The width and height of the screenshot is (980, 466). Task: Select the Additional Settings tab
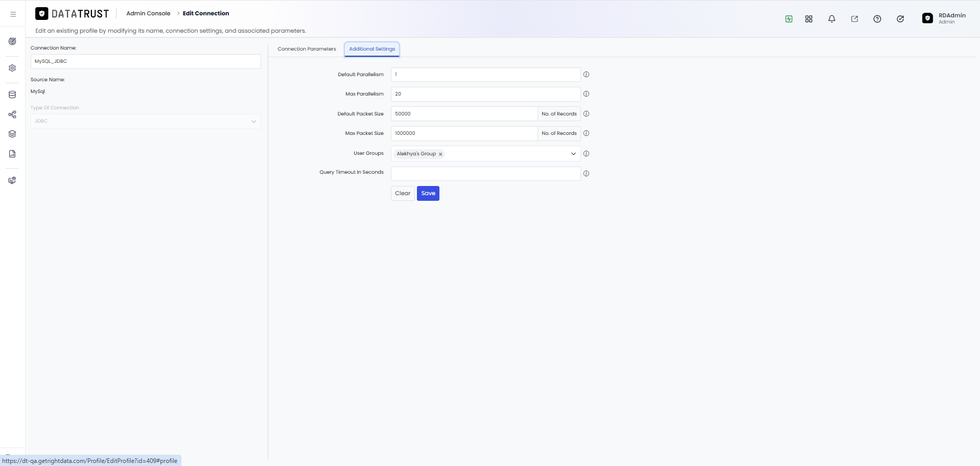click(x=372, y=49)
